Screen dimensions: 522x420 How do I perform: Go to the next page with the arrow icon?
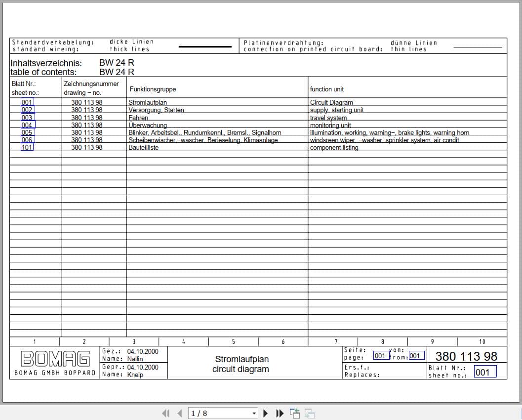tap(266, 413)
